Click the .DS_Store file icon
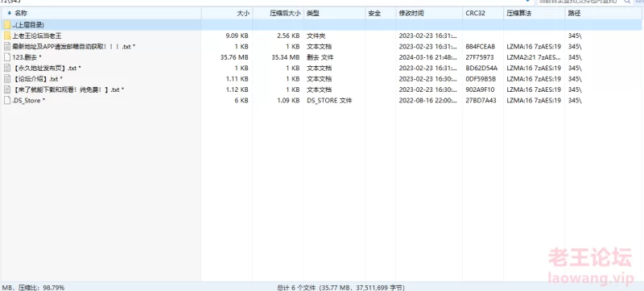Screen dimensions: 644x291 (x=7, y=100)
